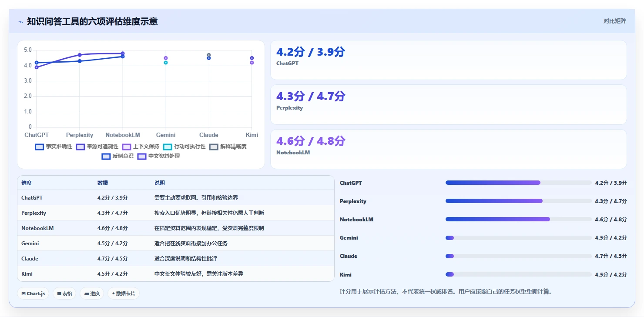Screen dimensions: 644x317
Task: Click the 4.7分 / 4.5分 value beside Claude progress bar
Action: [x=611, y=256]
